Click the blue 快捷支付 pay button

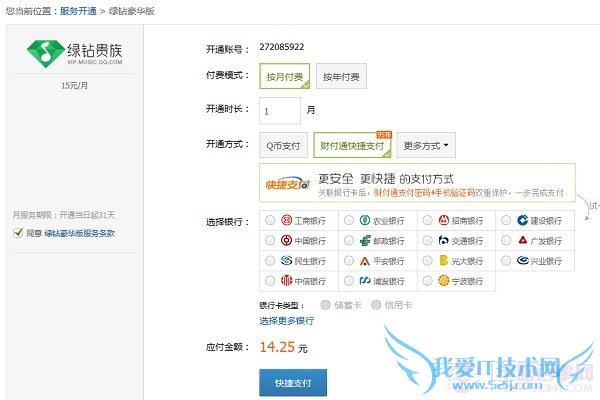coord(293,382)
